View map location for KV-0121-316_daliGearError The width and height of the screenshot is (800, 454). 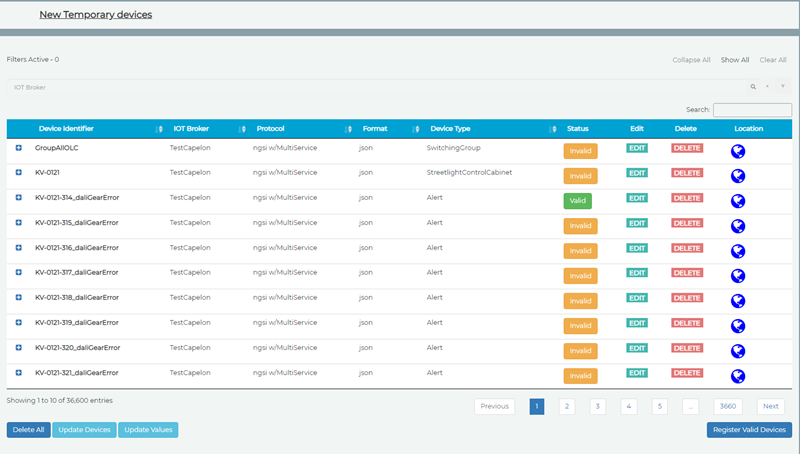[x=738, y=251]
